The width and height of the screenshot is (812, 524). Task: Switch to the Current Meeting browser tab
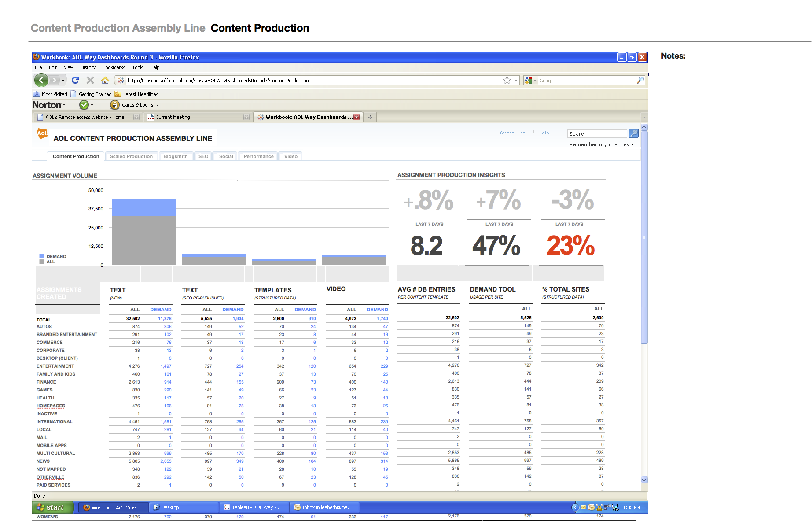click(x=198, y=117)
